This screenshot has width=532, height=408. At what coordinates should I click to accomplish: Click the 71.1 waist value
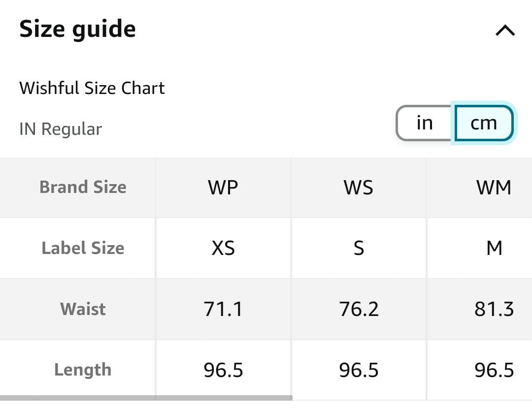tap(223, 309)
